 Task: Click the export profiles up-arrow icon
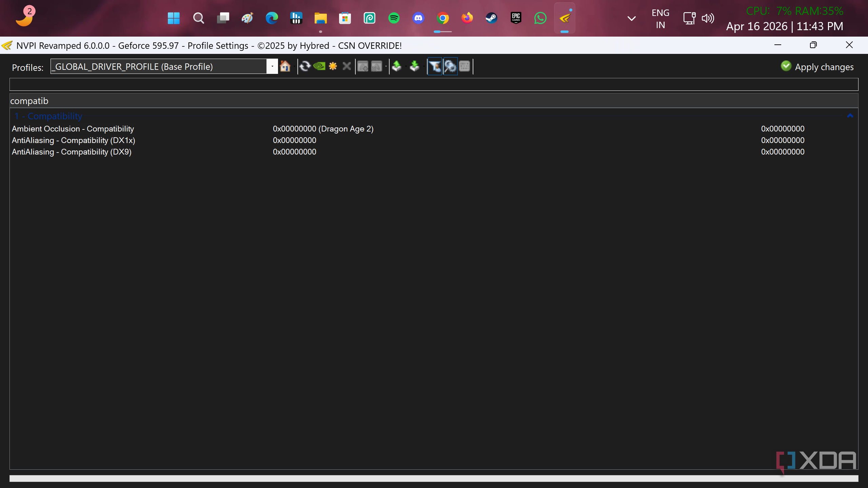397,66
